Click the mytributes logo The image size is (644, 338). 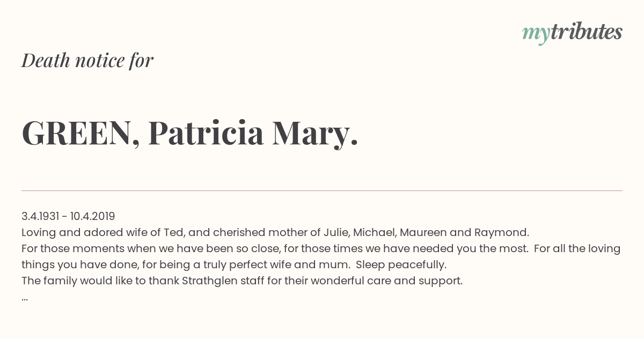pyautogui.click(x=572, y=33)
